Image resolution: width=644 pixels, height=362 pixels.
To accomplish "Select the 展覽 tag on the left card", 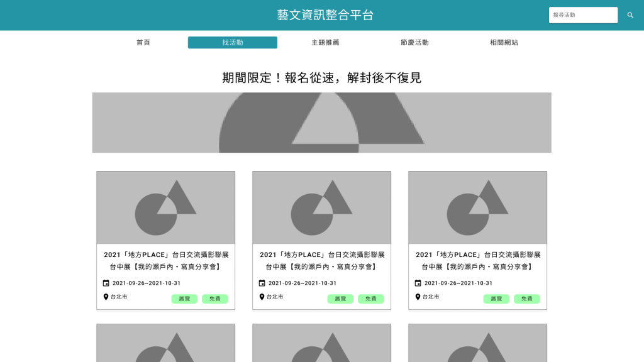I will tap(184, 299).
